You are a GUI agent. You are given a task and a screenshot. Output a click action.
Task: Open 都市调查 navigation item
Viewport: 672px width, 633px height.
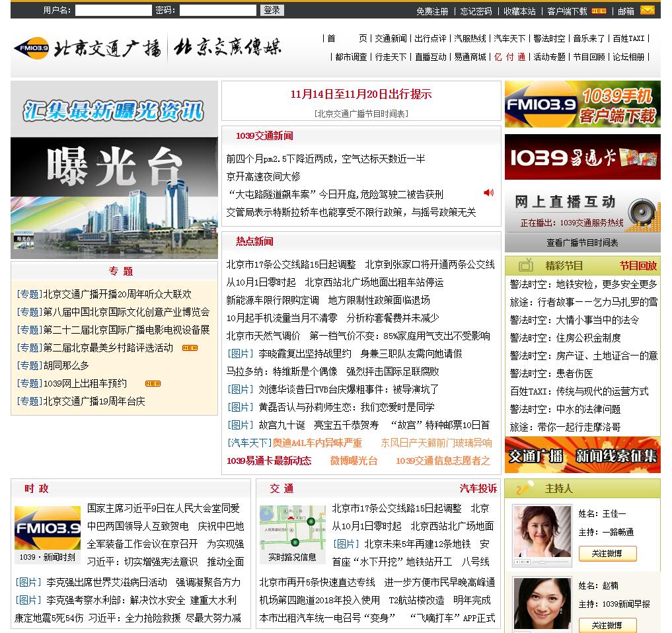pyautogui.click(x=351, y=57)
